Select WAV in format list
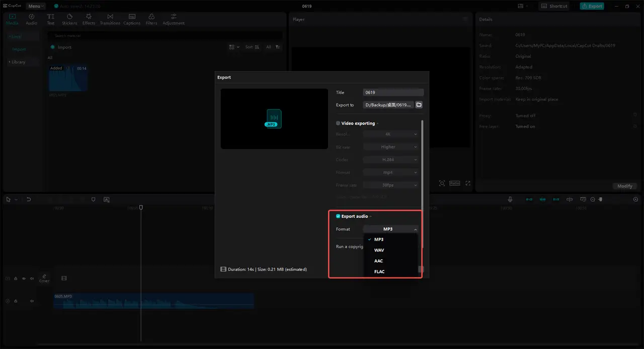Screen dimensions: 644x349 coord(390,250)
